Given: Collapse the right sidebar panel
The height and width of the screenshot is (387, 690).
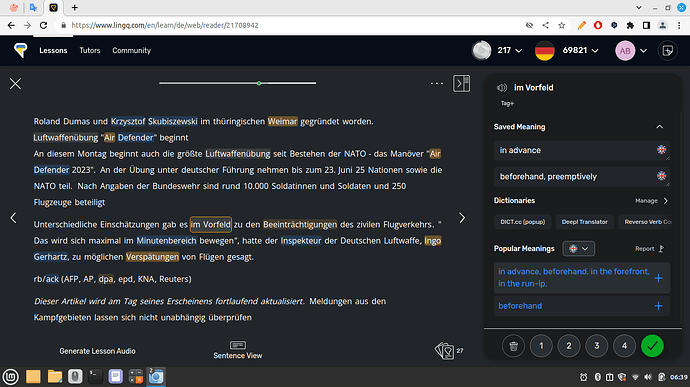Looking at the screenshot, I should coord(462,83).
